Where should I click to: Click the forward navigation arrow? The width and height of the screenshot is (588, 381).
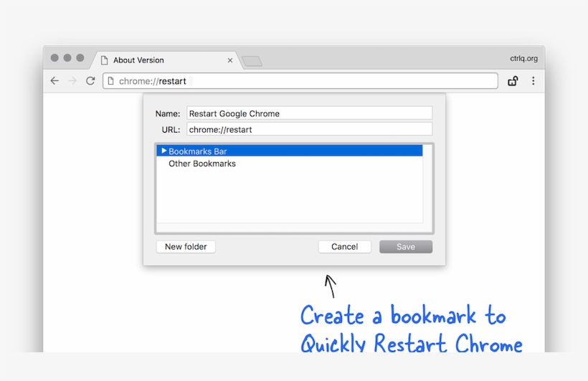72,80
